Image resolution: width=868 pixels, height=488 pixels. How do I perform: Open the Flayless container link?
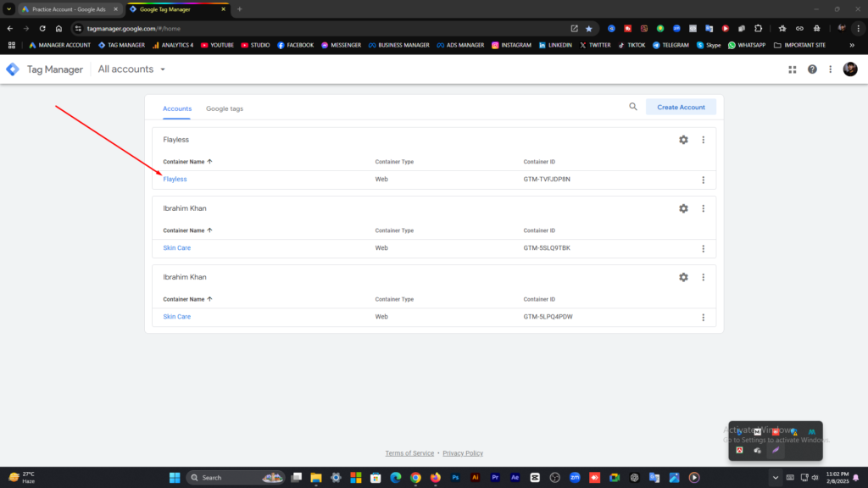175,180
